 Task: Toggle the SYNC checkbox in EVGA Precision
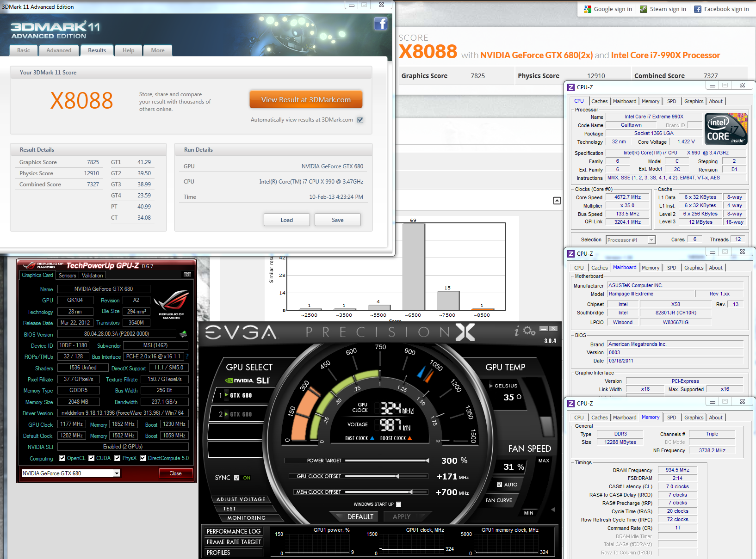pos(237,478)
